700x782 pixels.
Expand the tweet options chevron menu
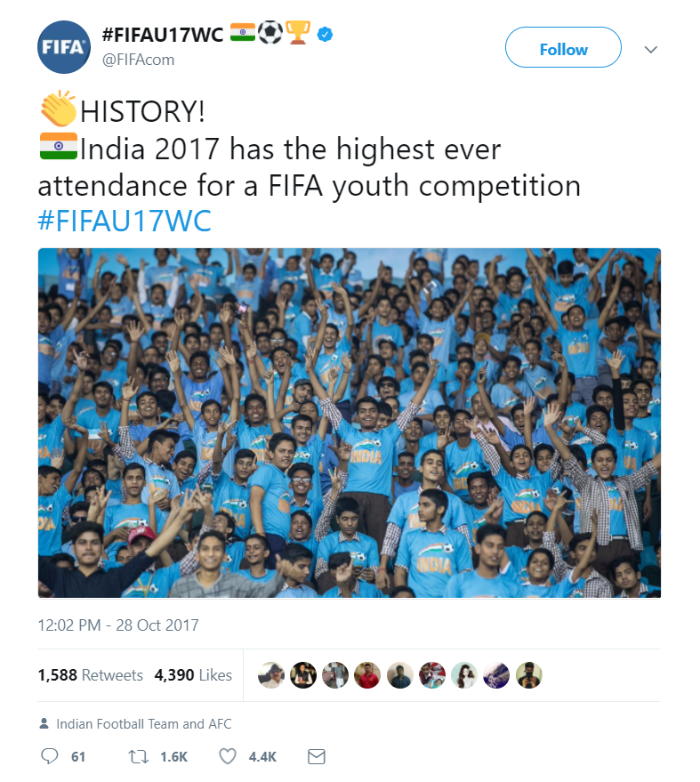(651, 49)
